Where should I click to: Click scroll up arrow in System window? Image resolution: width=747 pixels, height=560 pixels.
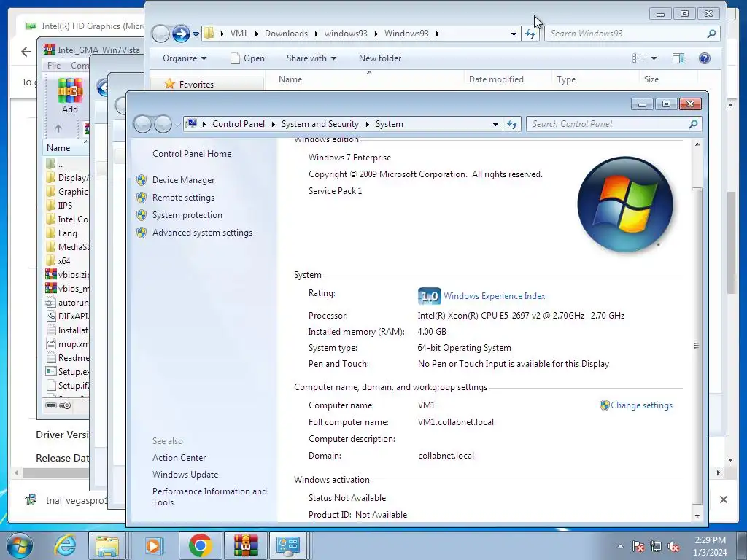[x=697, y=144]
